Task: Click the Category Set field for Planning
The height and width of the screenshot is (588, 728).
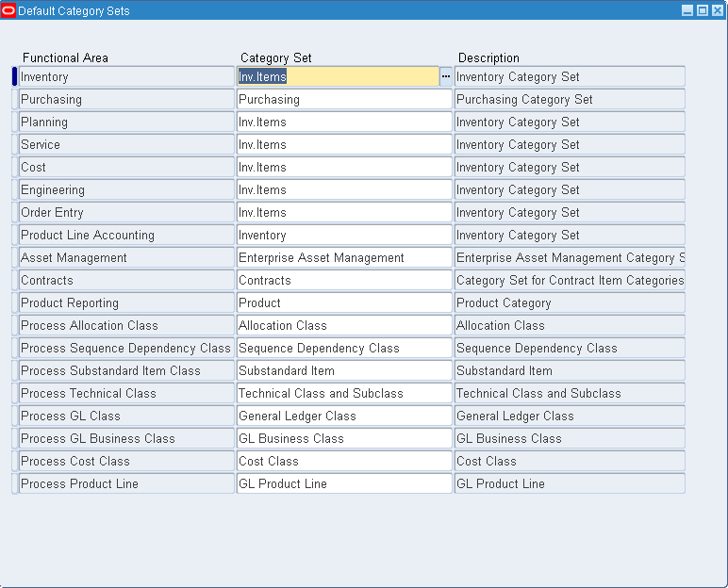Action: (x=344, y=122)
